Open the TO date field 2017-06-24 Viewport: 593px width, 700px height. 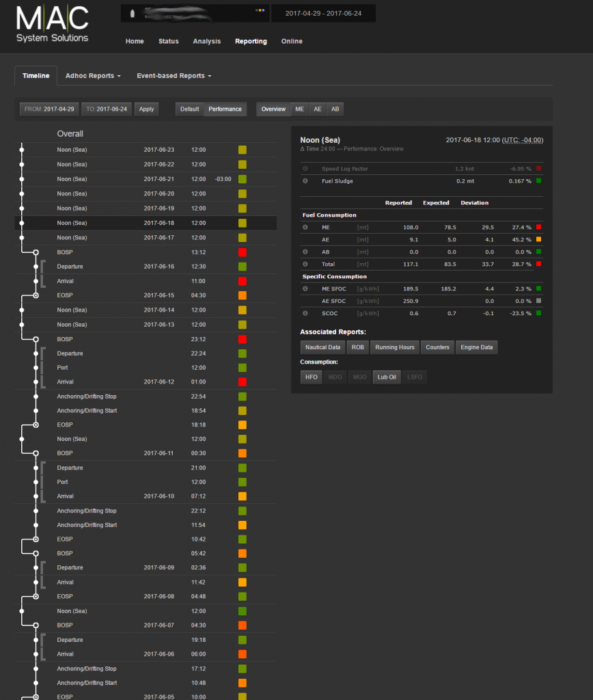click(x=107, y=109)
